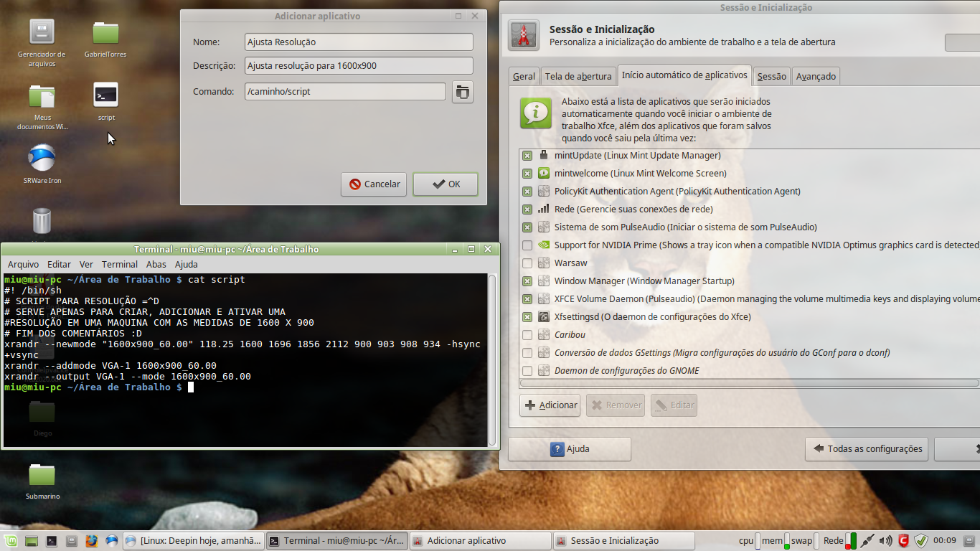The height and width of the screenshot is (551, 980).
Task: Click Cancelar in Adicionar aplicativo dialog
Action: pyautogui.click(x=374, y=184)
